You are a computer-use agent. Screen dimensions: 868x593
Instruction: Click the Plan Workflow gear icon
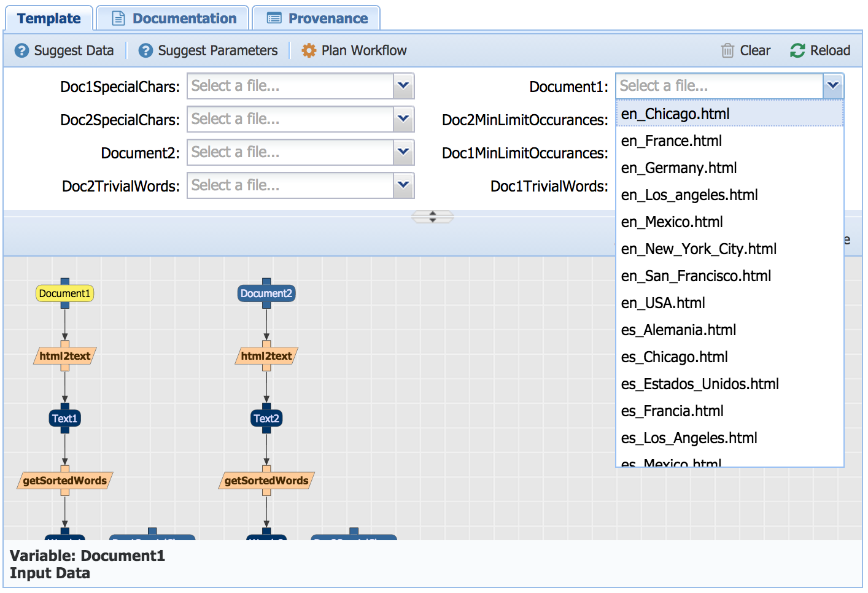pos(309,50)
